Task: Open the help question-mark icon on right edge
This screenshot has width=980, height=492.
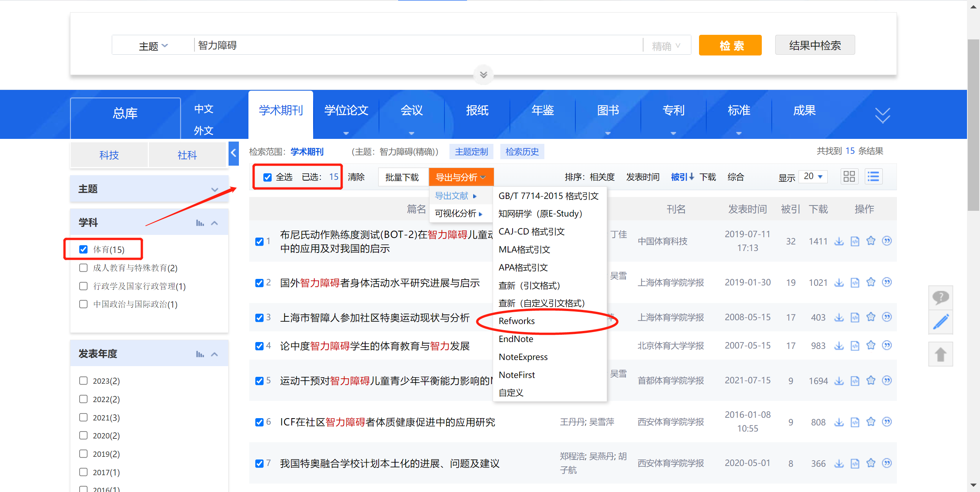Action: coord(941,298)
